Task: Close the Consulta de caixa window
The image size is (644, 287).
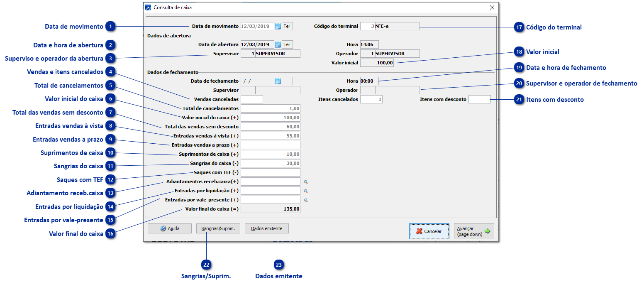Action: click(x=492, y=7)
